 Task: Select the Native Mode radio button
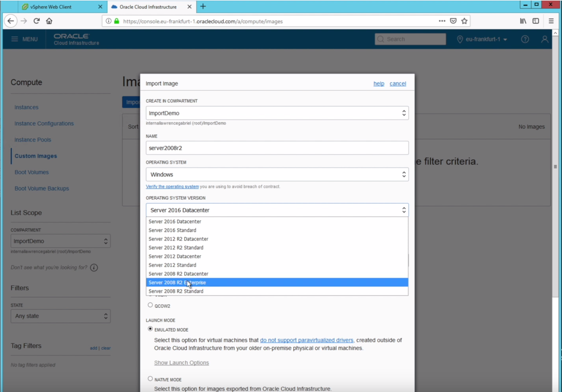pos(150,379)
